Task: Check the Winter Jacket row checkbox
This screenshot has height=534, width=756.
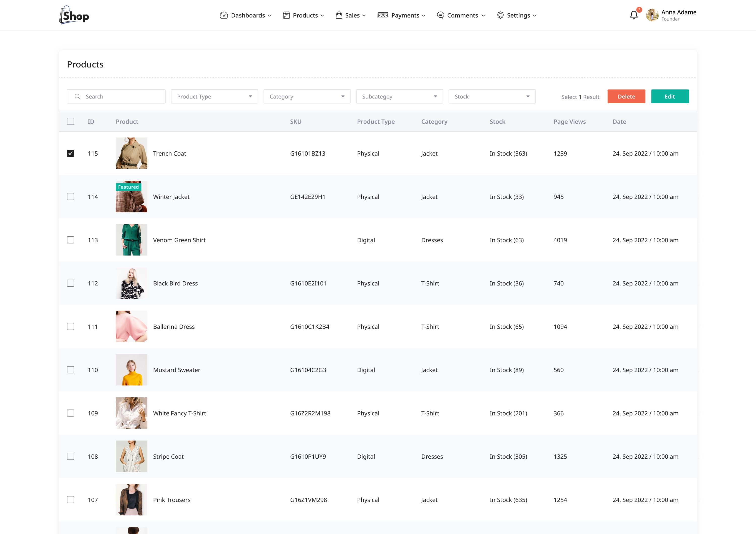Action: pyautogui.click(x=71, y=196)
